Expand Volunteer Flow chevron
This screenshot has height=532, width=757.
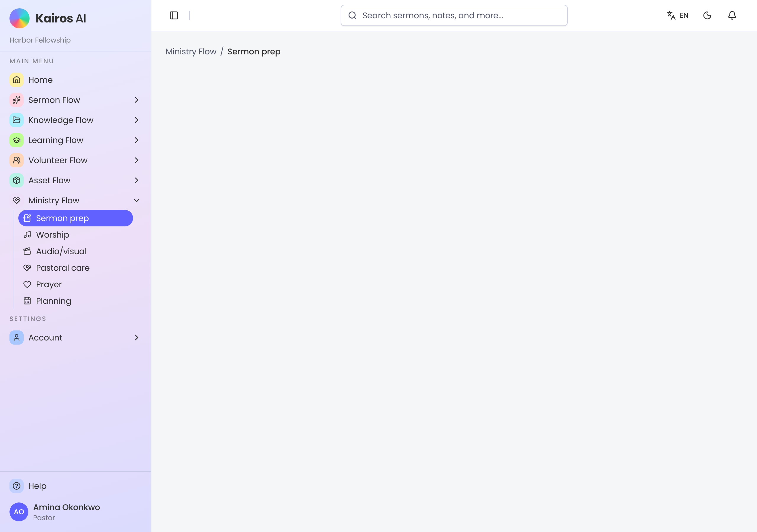pos(137,160)
